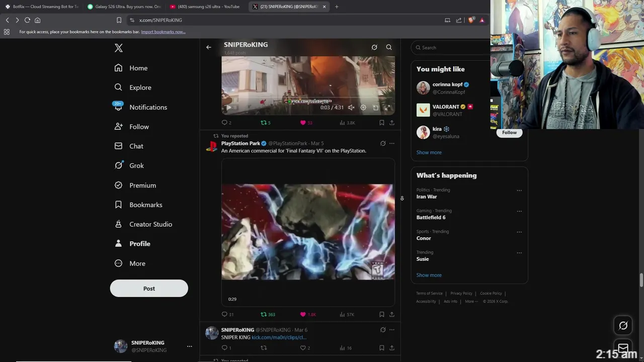The height and width of the screenshot is (362, 644).
Task: Enter fullscreen on top video
Action: (x=387, y=108)
